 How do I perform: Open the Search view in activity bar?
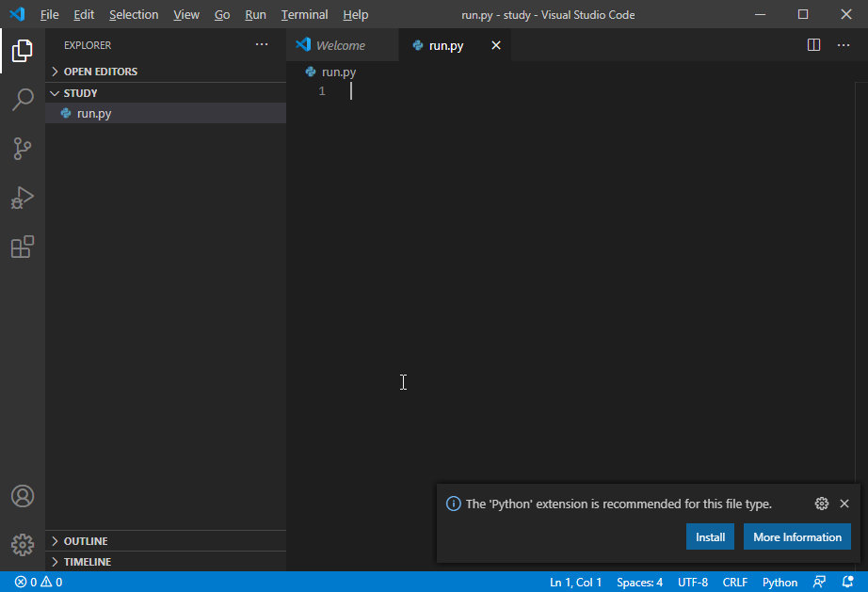pyautogui.click(x=23, y=100)
